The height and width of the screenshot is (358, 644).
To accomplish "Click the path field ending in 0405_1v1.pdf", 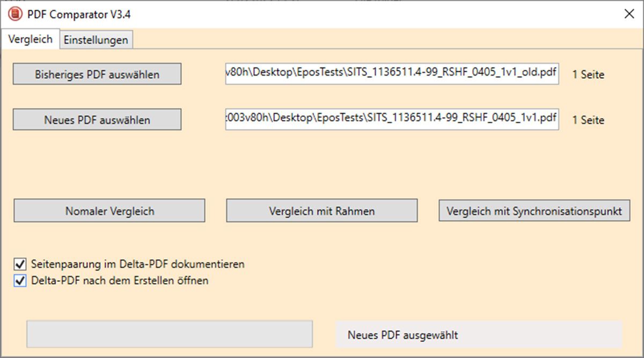I will pos(392,120).
